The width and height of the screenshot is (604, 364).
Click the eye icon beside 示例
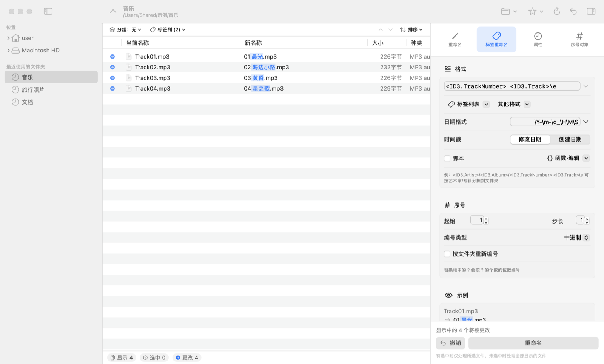(x=448, y=295)
